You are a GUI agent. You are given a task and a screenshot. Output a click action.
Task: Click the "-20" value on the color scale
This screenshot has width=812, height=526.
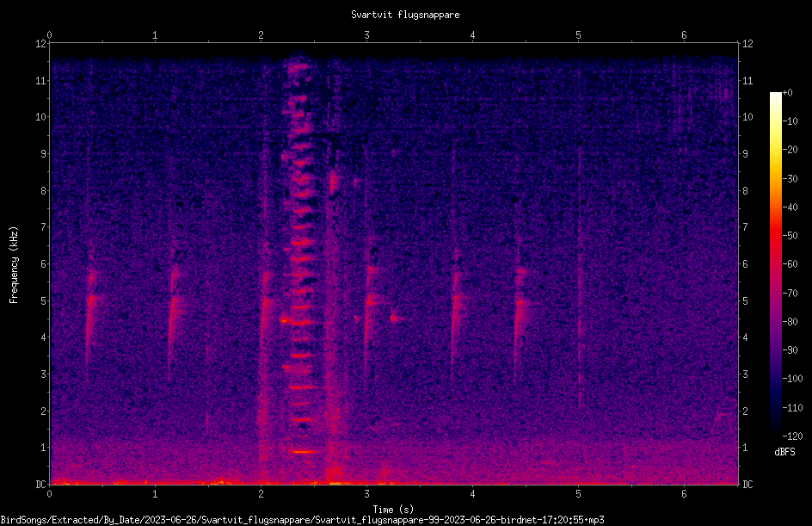[x=790, y=150]
